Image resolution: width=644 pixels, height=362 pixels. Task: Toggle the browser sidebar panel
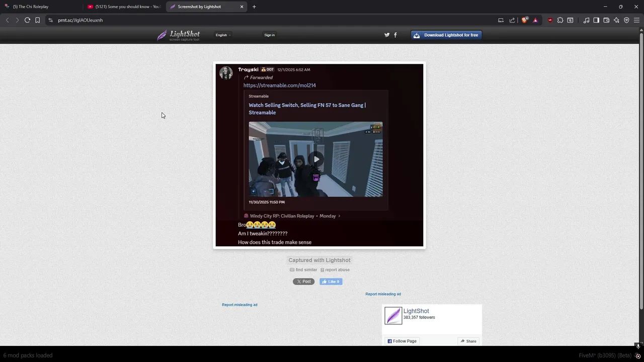596,20
